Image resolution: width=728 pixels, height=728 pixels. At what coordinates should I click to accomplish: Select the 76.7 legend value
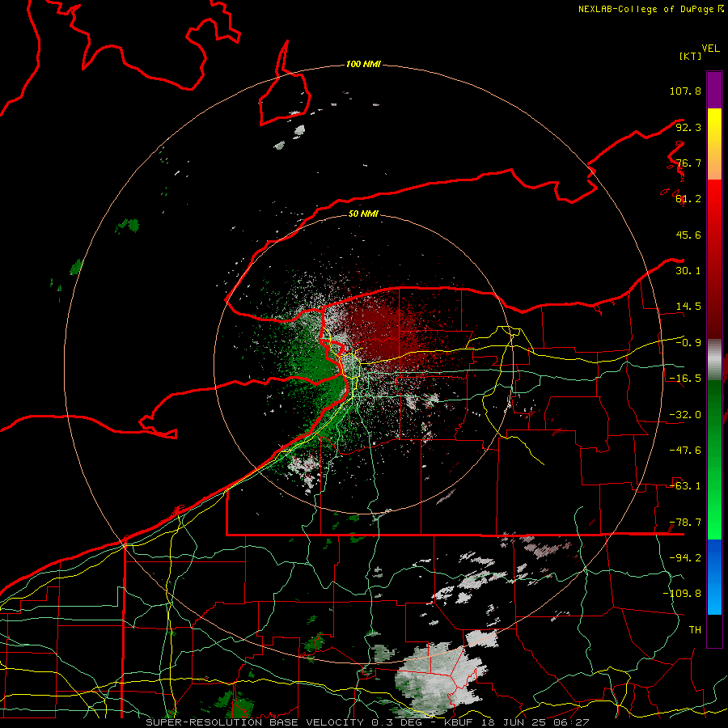tap(688, 163)
